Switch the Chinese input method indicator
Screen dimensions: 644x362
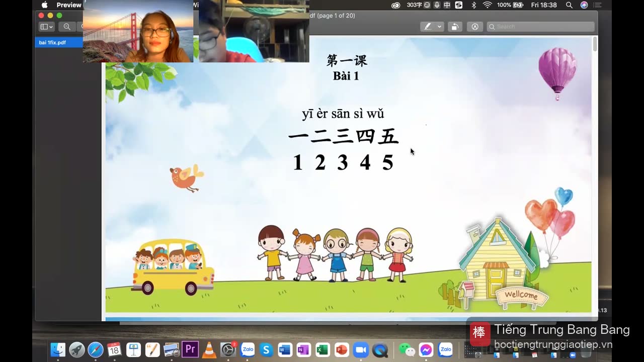point(447,5)
